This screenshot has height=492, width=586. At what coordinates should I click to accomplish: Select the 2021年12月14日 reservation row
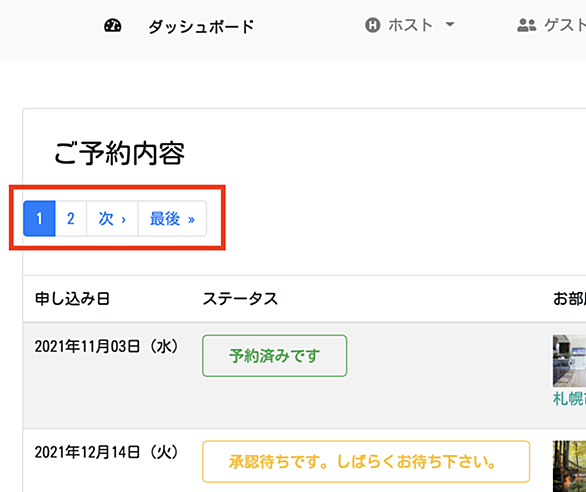coord(305,461)
